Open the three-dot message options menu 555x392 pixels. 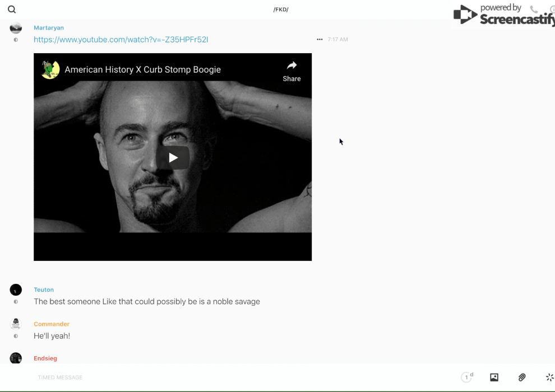click(320, 40)
